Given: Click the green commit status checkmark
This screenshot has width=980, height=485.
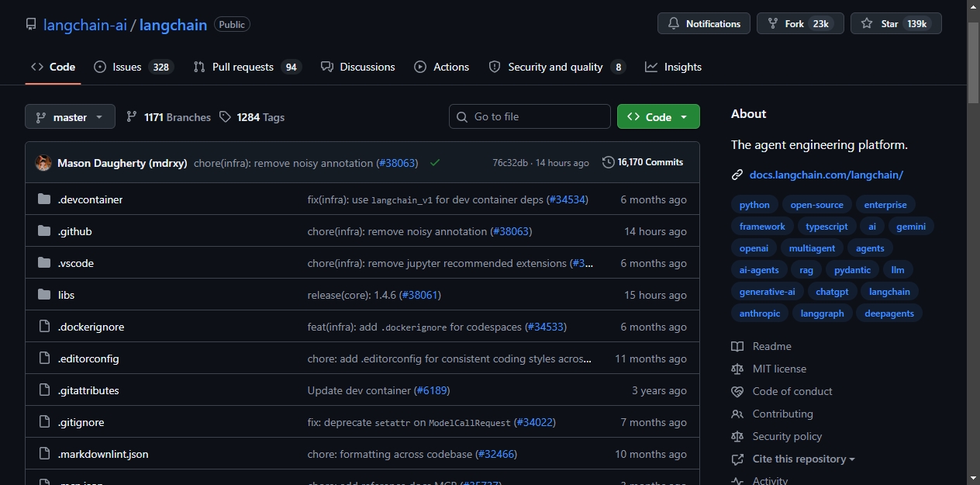Looking at the screenshot, I should coord(435,163).
